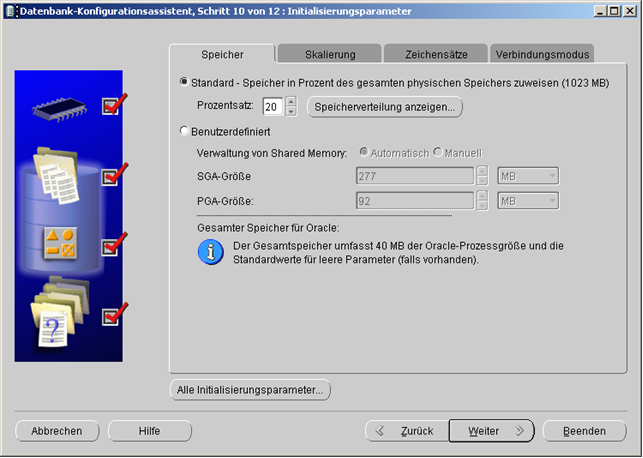Select the Benutzerdefiniert radio button

click(x=184, y=131)
